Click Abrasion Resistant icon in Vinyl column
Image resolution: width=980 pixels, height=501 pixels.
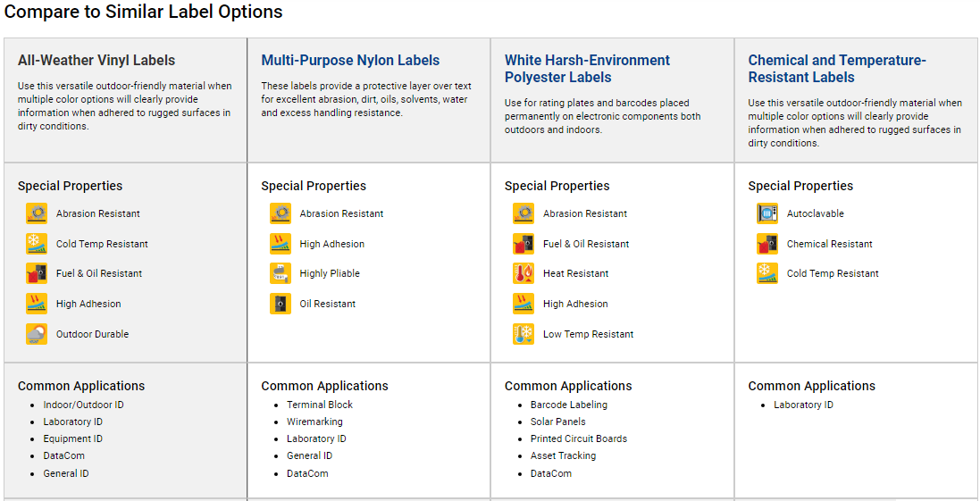click(37, 213)
